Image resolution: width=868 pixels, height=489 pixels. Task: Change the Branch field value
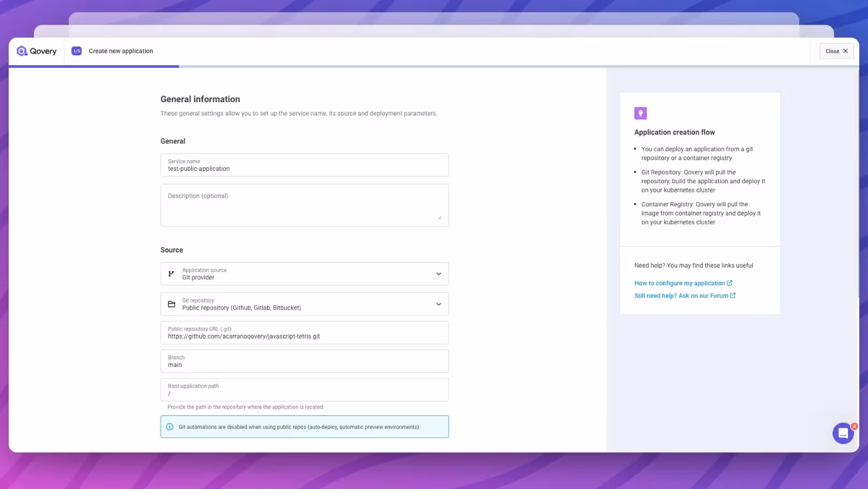pos(305,361)
